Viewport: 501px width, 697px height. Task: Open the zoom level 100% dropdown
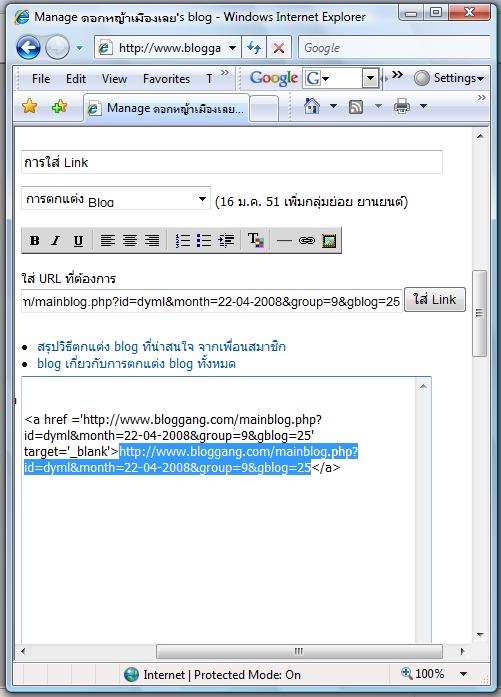[464, 674]
